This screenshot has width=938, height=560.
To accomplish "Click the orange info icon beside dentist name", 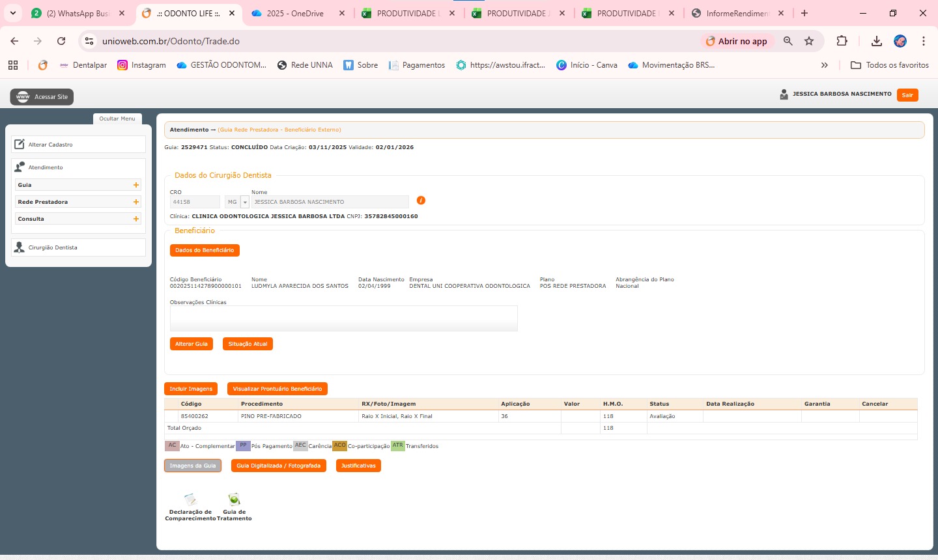I will click(x=421, y=201).
